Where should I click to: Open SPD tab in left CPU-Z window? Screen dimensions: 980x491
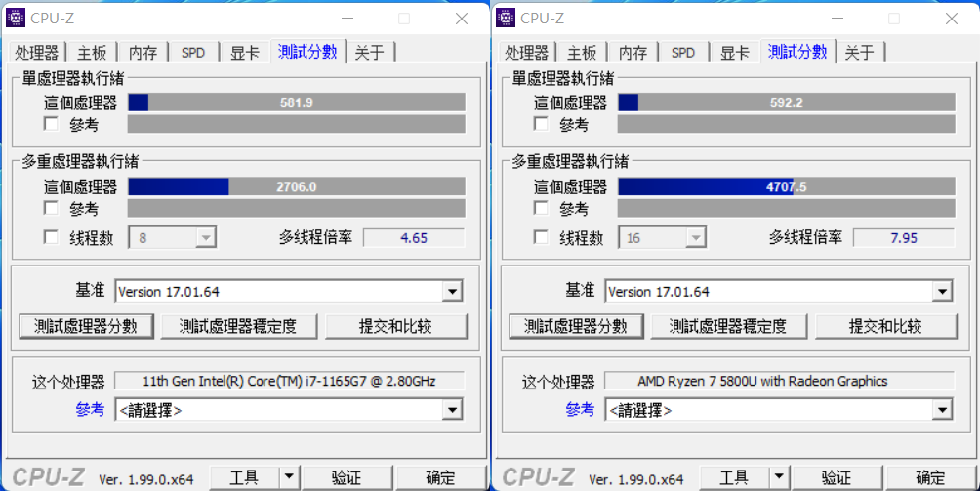193,53
